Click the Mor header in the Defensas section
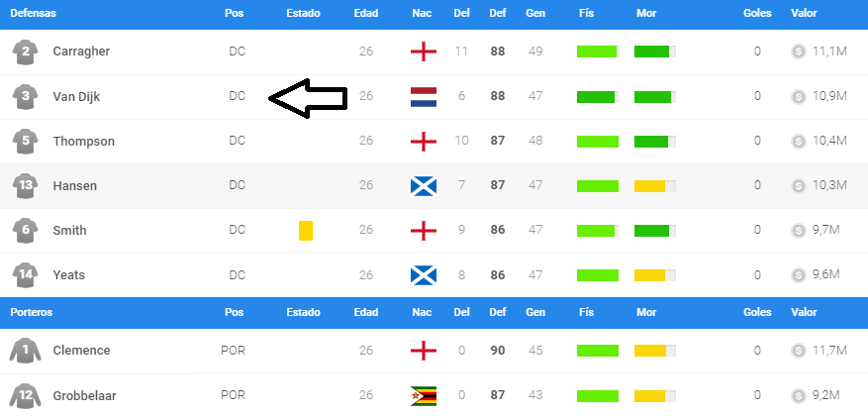The image size is (868, 416). 645,14
